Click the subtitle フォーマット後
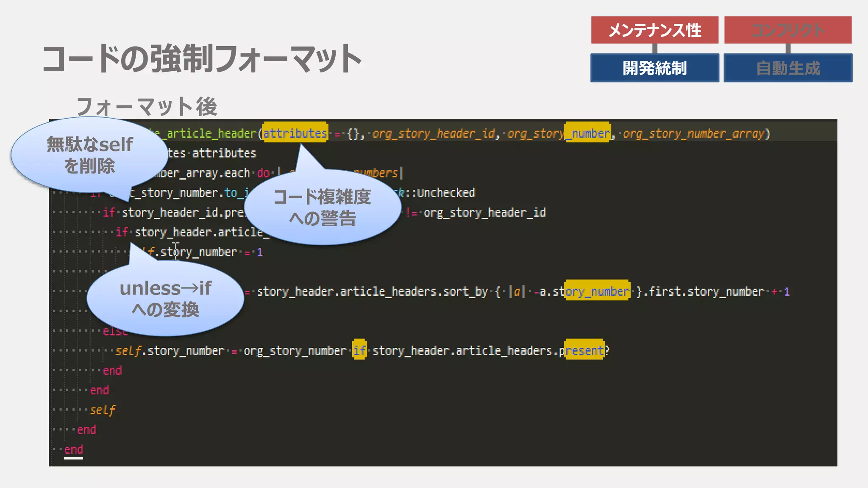The image size is (868, 488). 147,106
